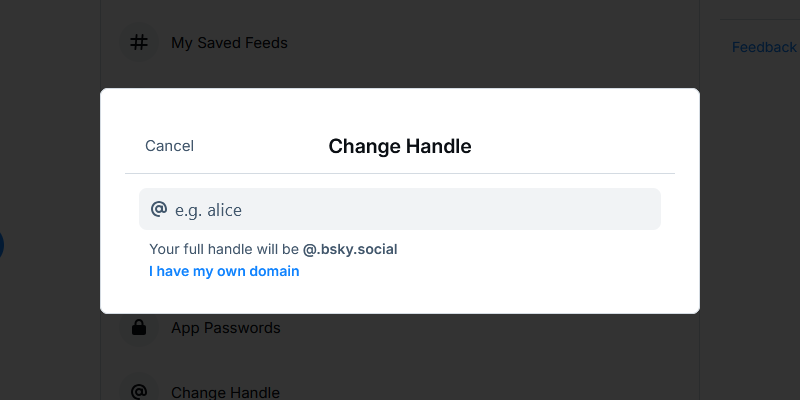Open My Saved Feeds settings entry

[229, 43]
